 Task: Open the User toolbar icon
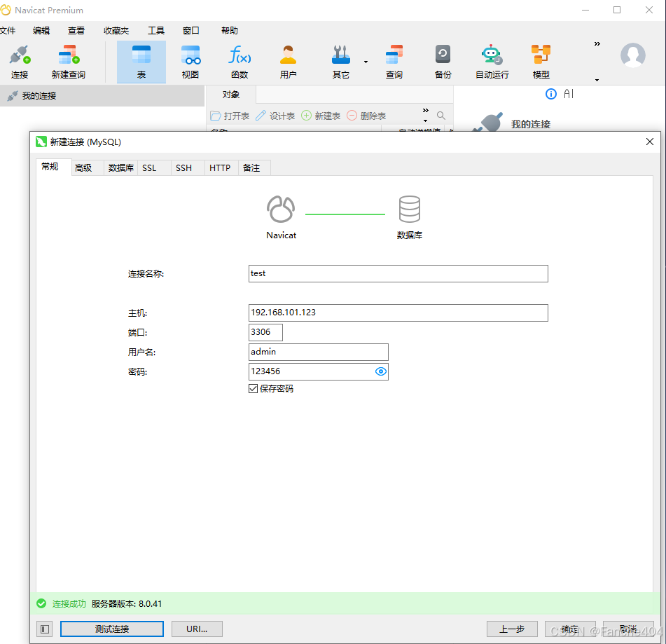[x=288, y=62]
